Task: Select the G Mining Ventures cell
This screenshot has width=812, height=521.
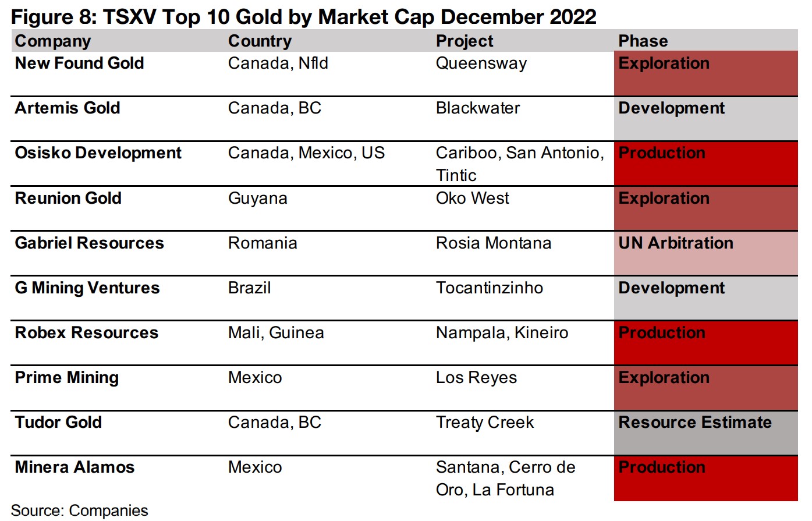Action: [87, 288]
